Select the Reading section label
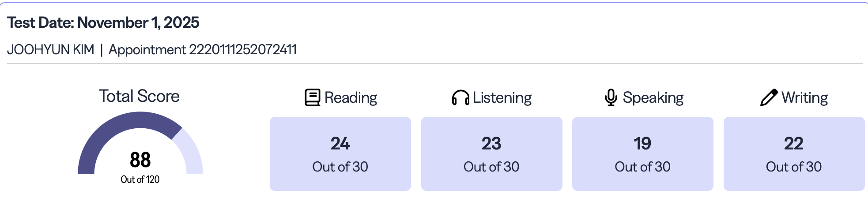Viewport: 868px width, 205px height. (351, 97)
